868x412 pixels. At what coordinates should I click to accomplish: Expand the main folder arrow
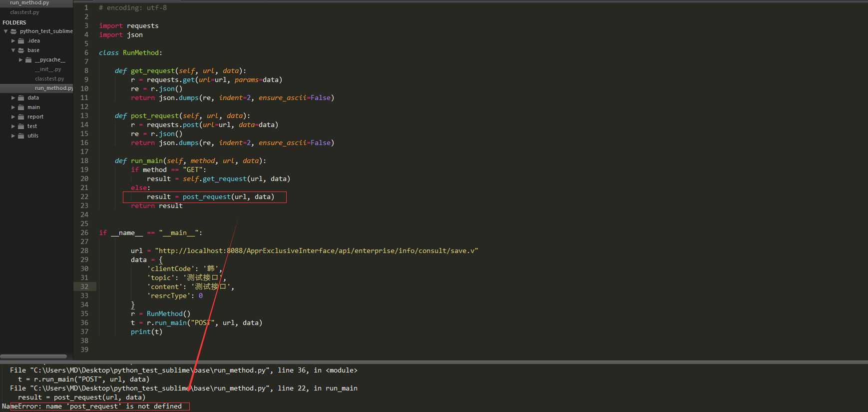(13, 107)
